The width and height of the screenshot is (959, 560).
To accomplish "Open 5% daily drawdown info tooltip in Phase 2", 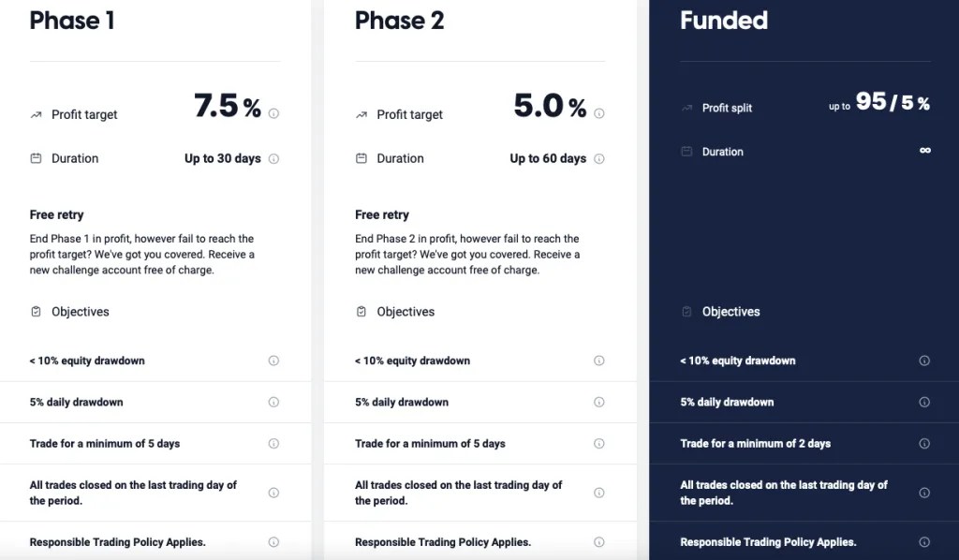I will (x=600, y=401).
